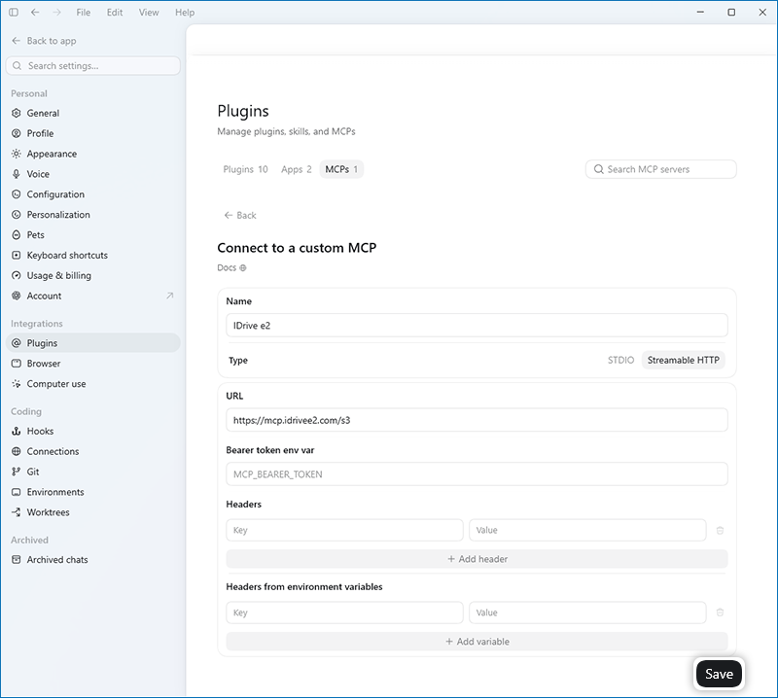Click Add header button
The image size is (778, 700).
point(477,560)
